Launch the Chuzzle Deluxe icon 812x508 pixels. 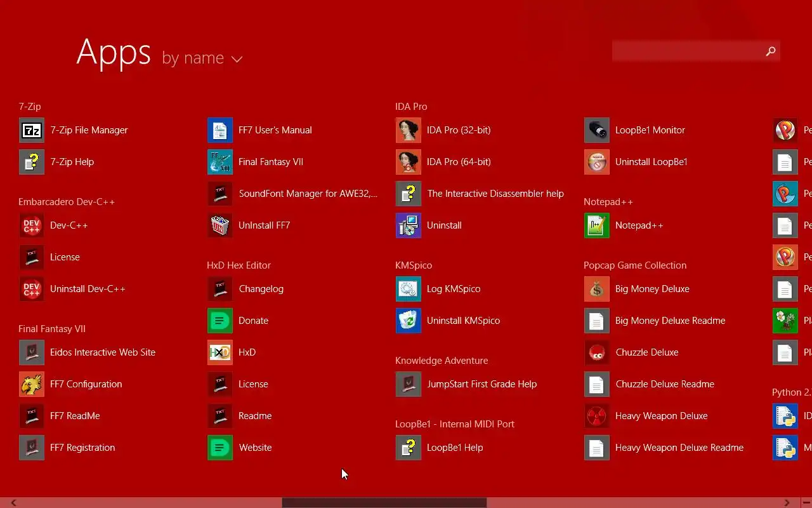(597, 352)
